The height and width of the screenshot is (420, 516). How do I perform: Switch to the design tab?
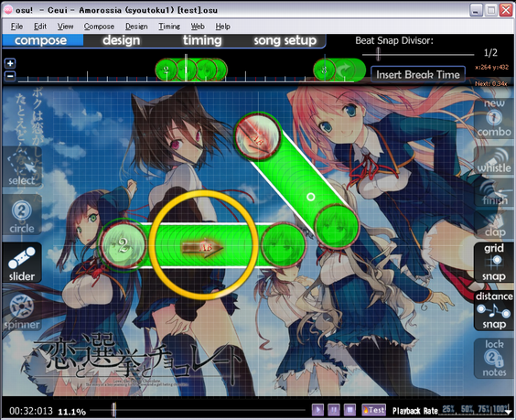tap(122, 40)
